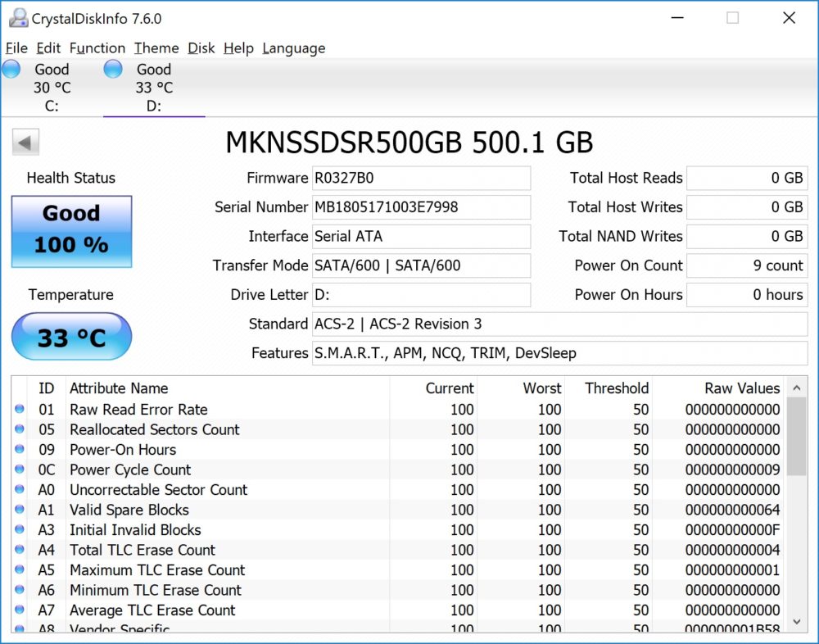Click status dot for Initial Invalid Blocks
Screen dimensions: 819x644
20,529
